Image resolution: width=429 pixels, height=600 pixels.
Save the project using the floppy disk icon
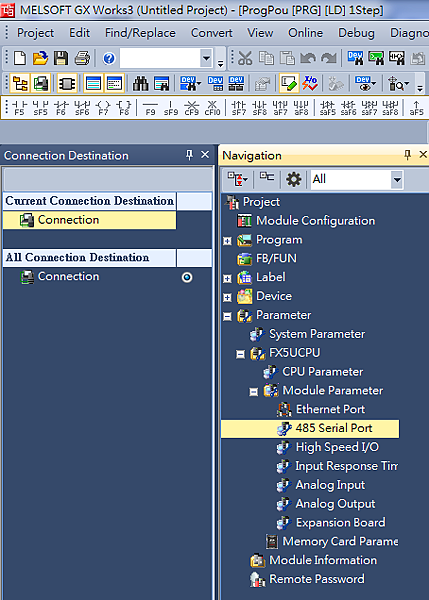[x=61, y=58]
